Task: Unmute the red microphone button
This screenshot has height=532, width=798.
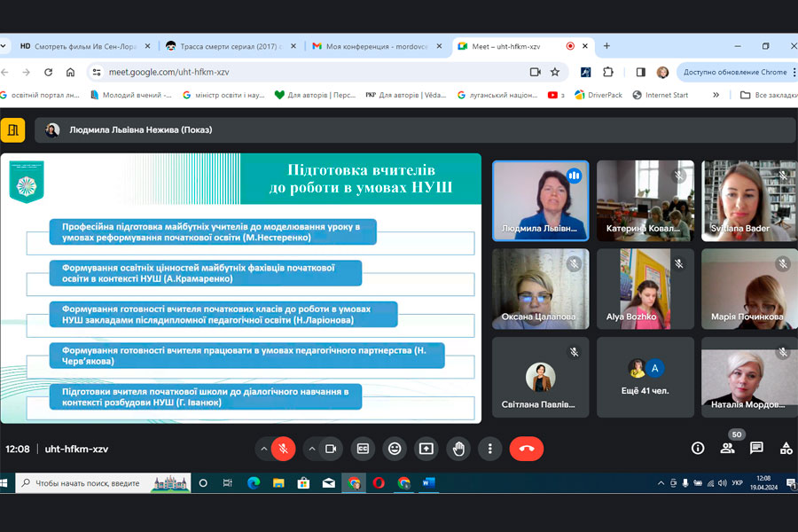Action: coord(284,449)
